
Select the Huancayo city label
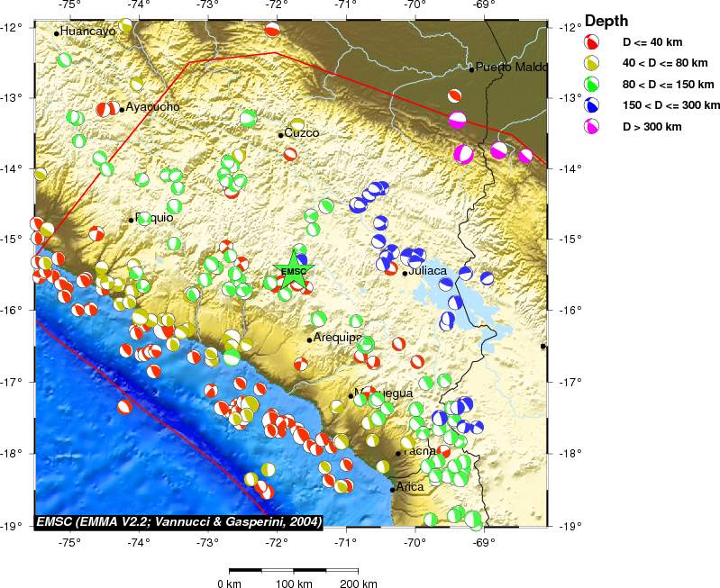87,32
